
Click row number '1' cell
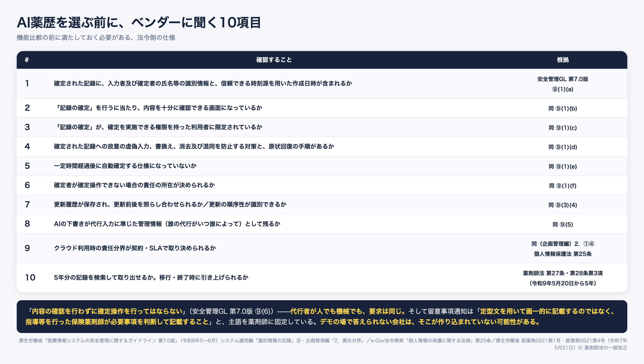[x=27, y=83]
